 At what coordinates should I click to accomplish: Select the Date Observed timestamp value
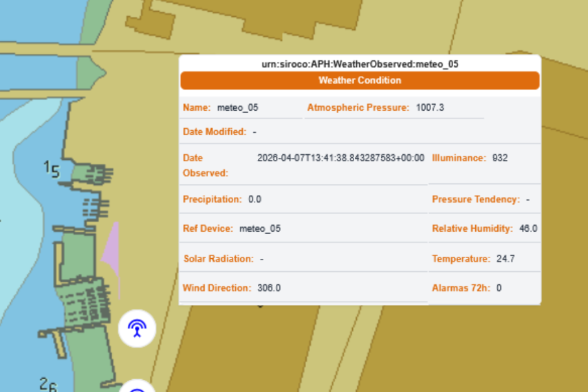341,158
